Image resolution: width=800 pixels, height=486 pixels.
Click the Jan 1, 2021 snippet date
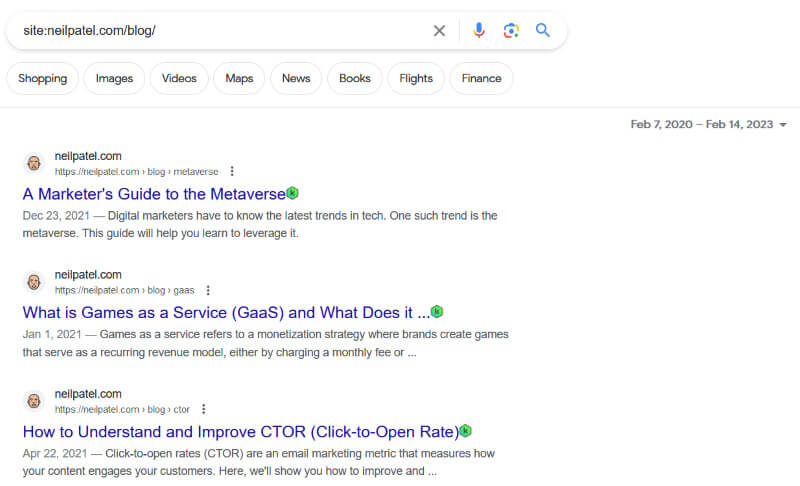coord(52,334)
